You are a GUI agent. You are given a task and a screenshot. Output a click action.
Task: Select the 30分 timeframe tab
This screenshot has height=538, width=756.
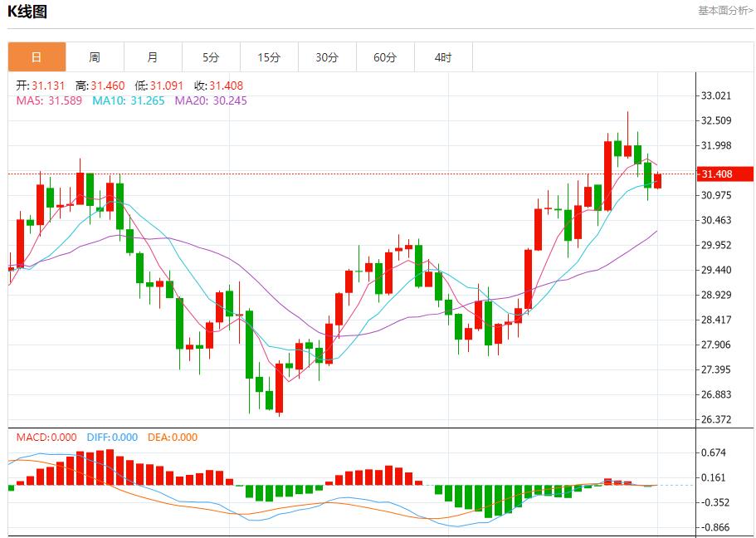327,57
